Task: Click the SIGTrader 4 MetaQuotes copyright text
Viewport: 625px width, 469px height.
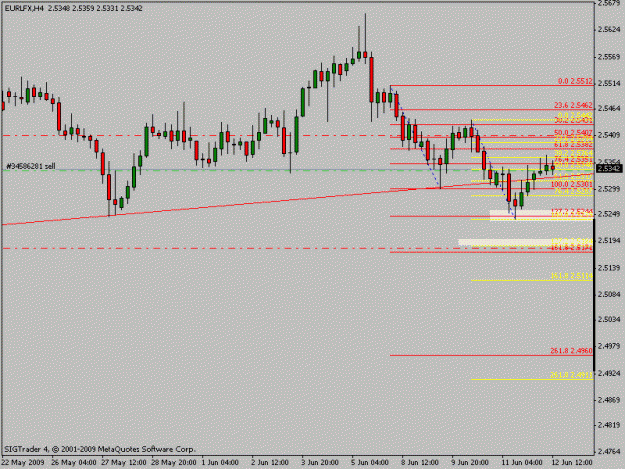Action: coord(99,449)
